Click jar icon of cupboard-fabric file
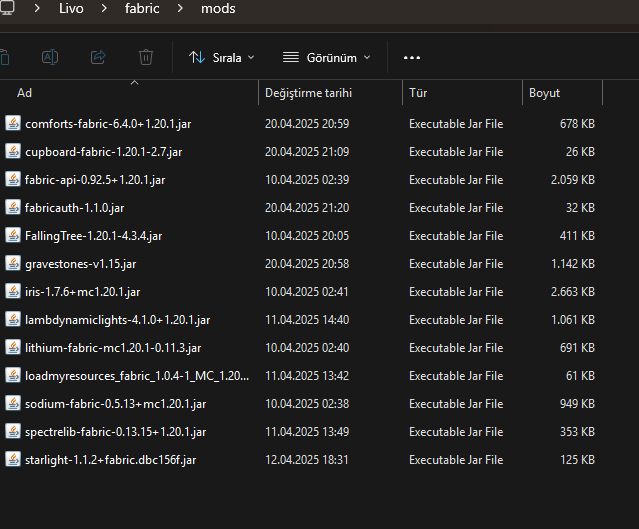The width and height of the screenshot is (639, 529). (x=13, y=151)
